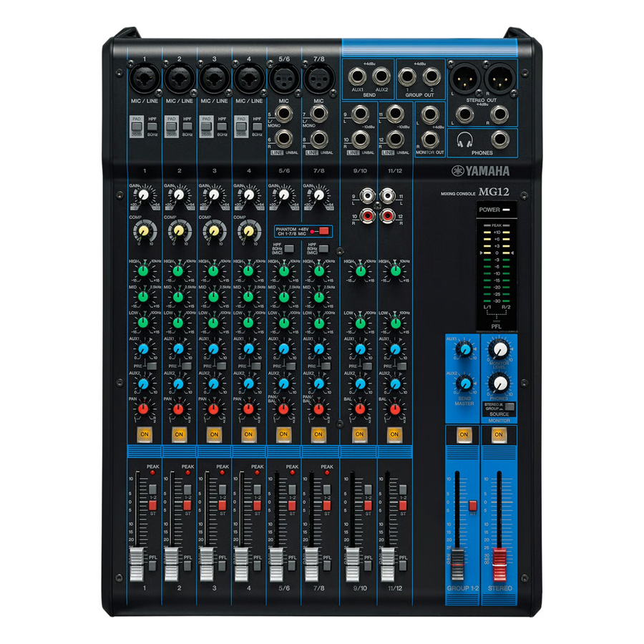Click the MONITOR OUT L jack
This screenshot has height=644, width=644.
[x=430, y=114]
